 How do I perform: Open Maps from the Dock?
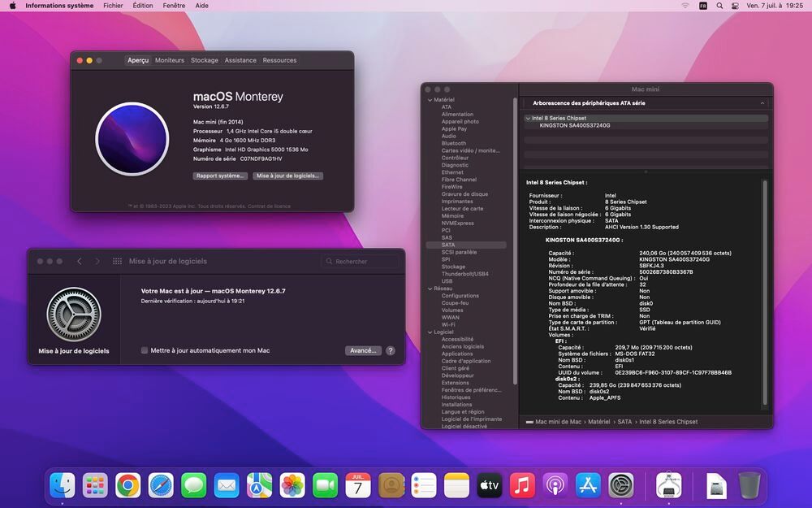click(260, 486)
